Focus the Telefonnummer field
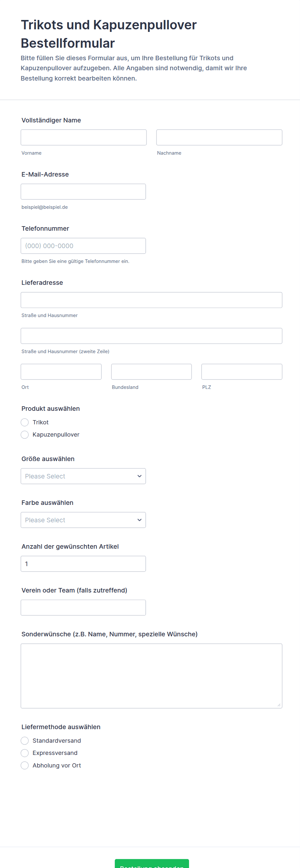Screen dimensions: 300x868 83,246
